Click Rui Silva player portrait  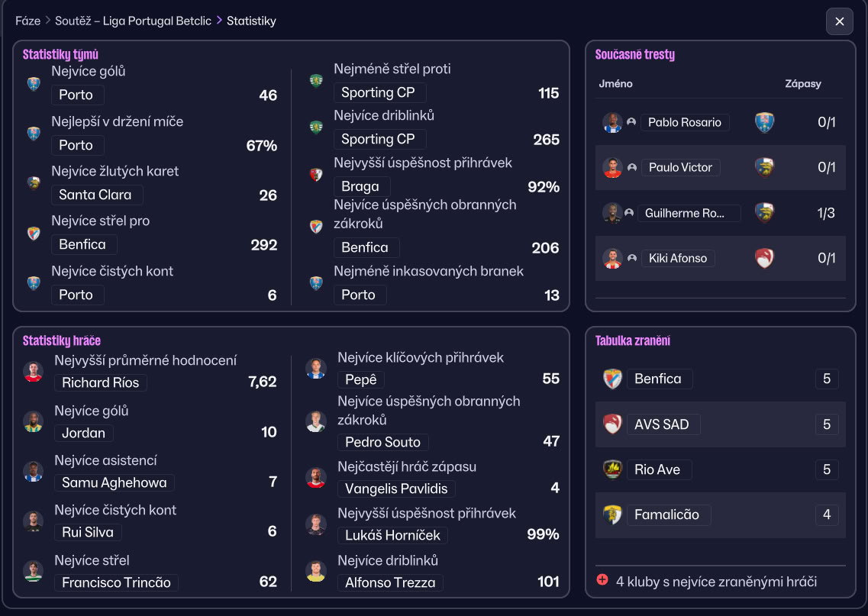[34, 521]
